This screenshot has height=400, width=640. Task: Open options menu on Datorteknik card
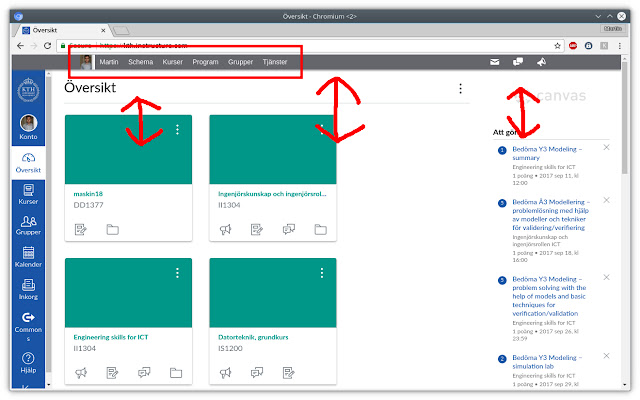coord(322,273)
